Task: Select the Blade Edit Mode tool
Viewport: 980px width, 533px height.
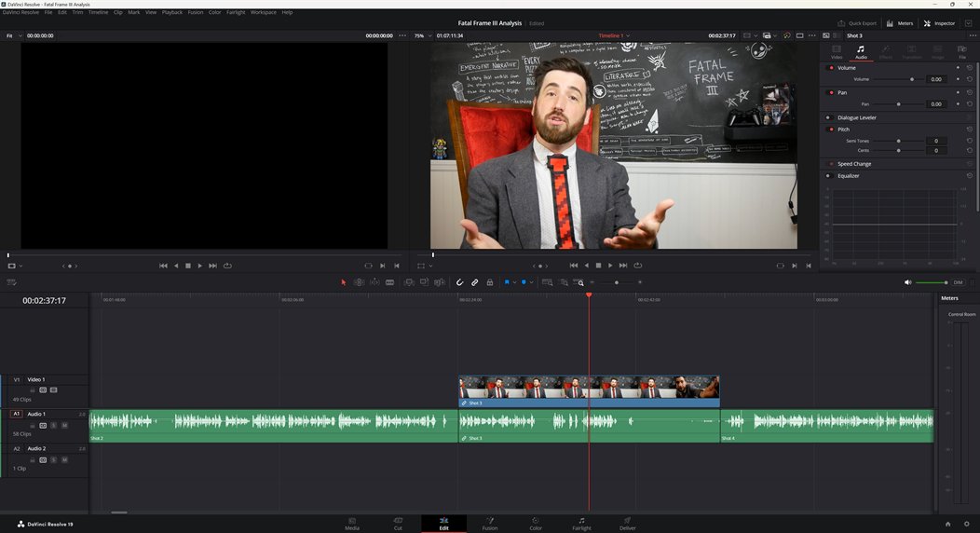Action: (x=390, y=282)
